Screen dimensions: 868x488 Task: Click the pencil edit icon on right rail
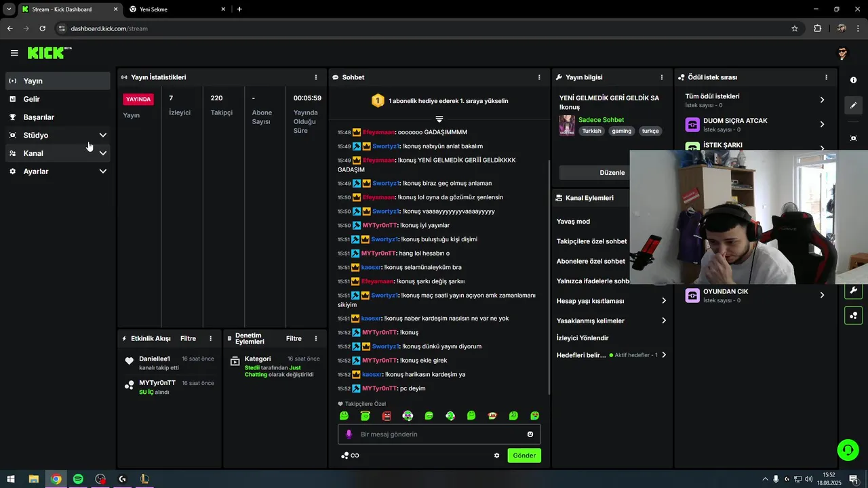[853, 105]
